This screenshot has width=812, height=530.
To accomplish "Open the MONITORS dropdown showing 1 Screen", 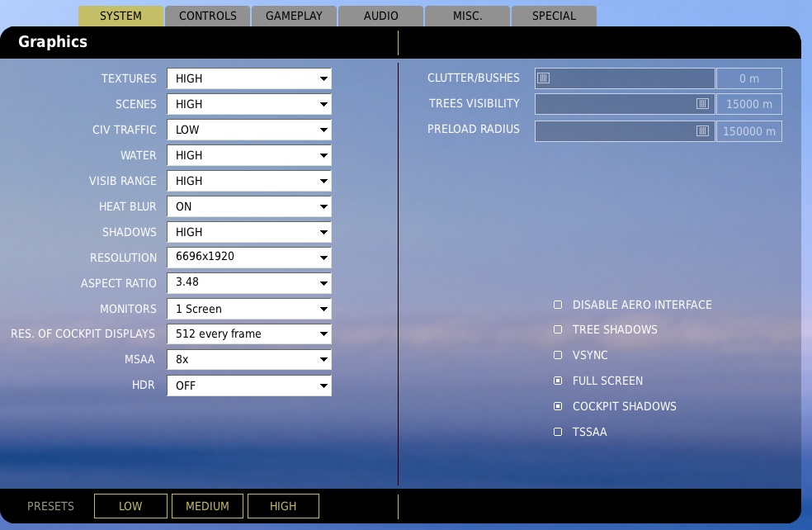I will (249, 309).
